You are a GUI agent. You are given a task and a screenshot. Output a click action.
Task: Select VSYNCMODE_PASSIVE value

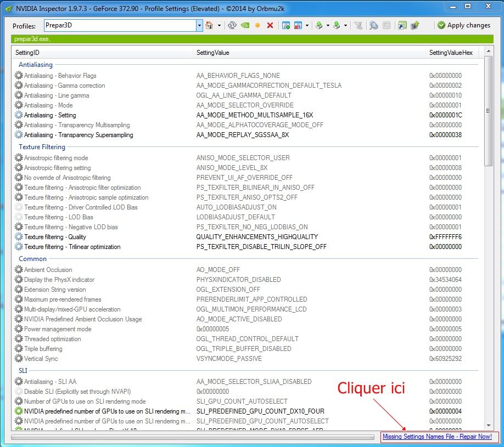pos(229,358)
